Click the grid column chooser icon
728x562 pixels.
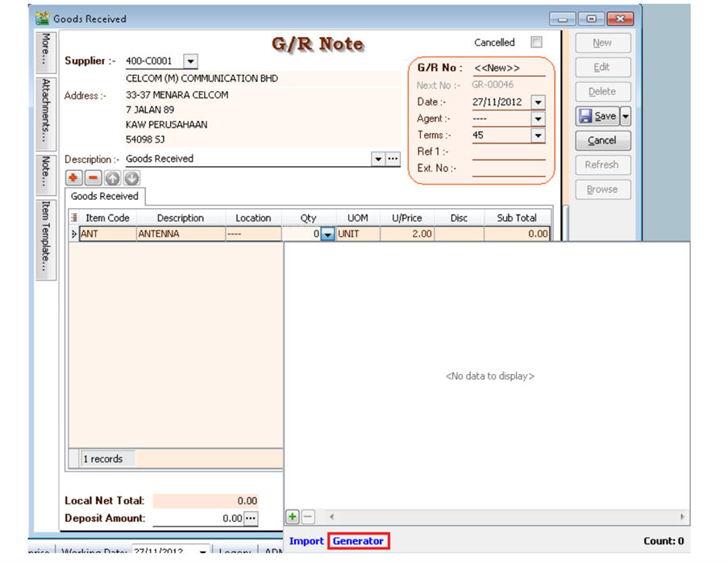75,218
